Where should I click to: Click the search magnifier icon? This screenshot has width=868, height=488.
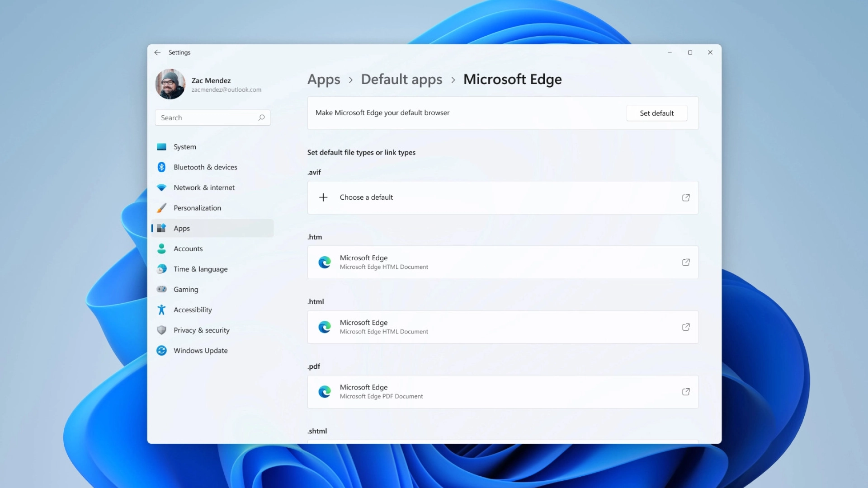pos(261,117)
